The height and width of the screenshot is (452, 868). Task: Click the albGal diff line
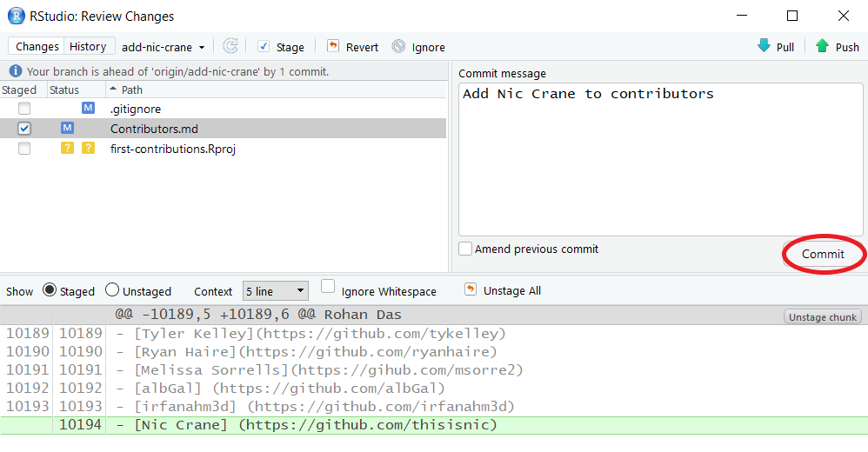434,389
